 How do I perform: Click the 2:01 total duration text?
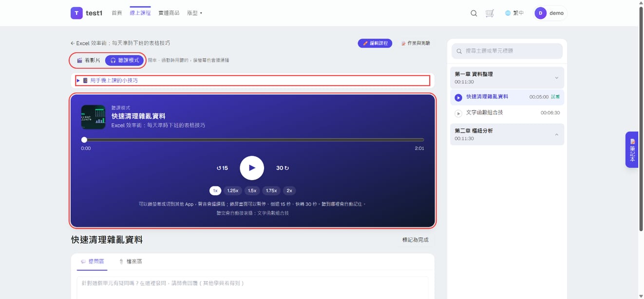[419, 148]
